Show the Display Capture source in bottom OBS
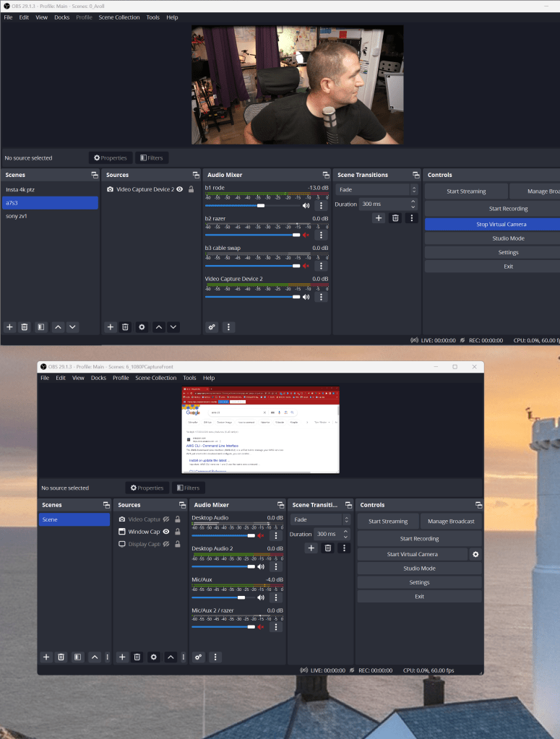Image resolution: width=560 pixels, height=739 pixels. click(166, 543)
